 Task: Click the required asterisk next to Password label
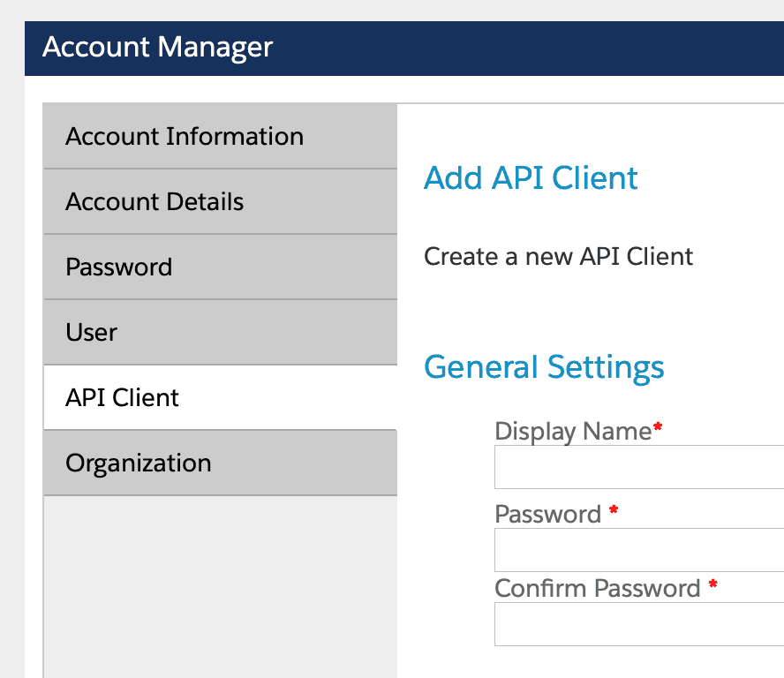(614, 511)
